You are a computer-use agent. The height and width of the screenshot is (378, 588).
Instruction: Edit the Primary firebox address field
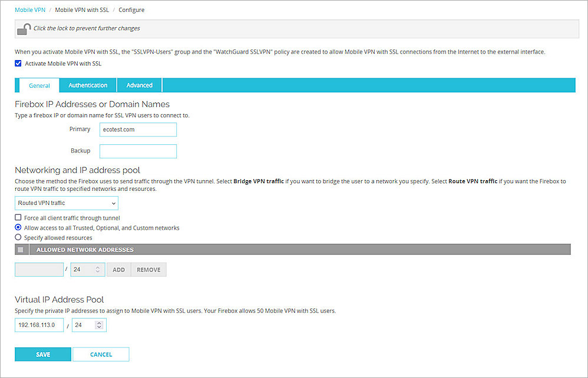(138, 129)
